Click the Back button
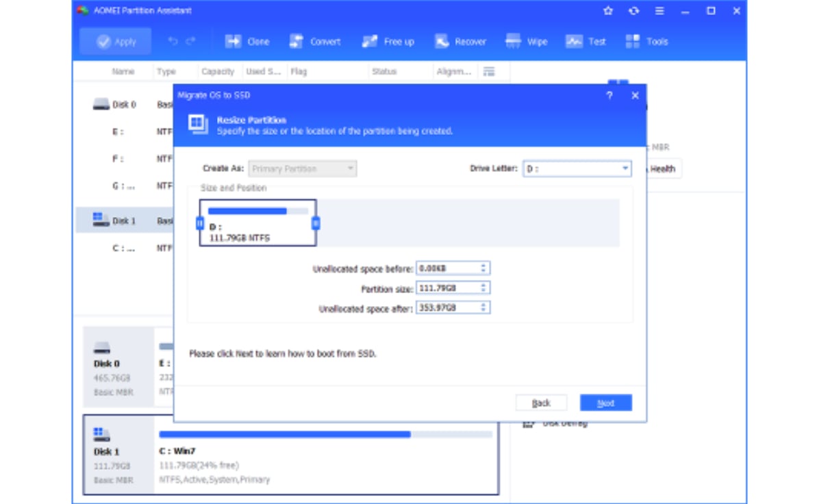819x504 pixels. tap(541, 403)
